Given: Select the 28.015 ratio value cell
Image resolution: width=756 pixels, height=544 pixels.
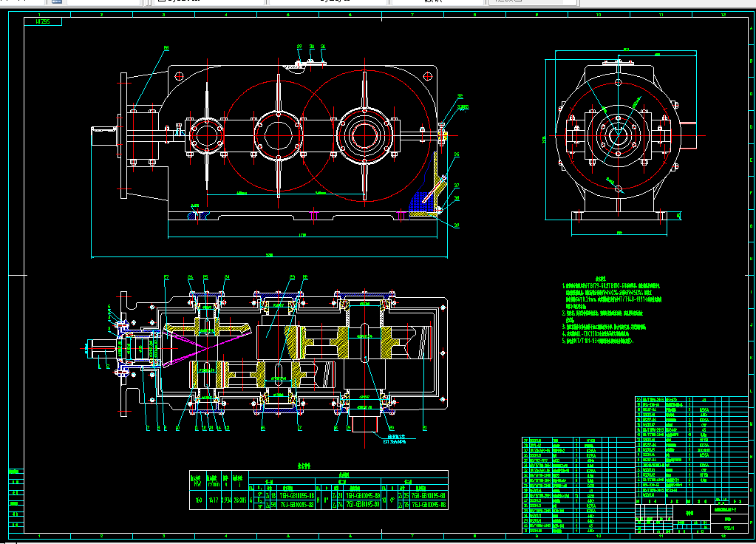Looking at the screenshot, I should (x=240, y=500).
